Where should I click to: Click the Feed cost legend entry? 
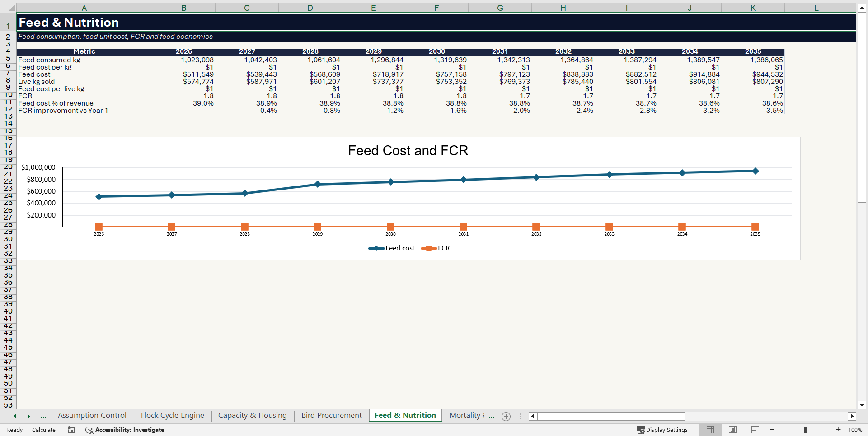[x=392, y=248]
